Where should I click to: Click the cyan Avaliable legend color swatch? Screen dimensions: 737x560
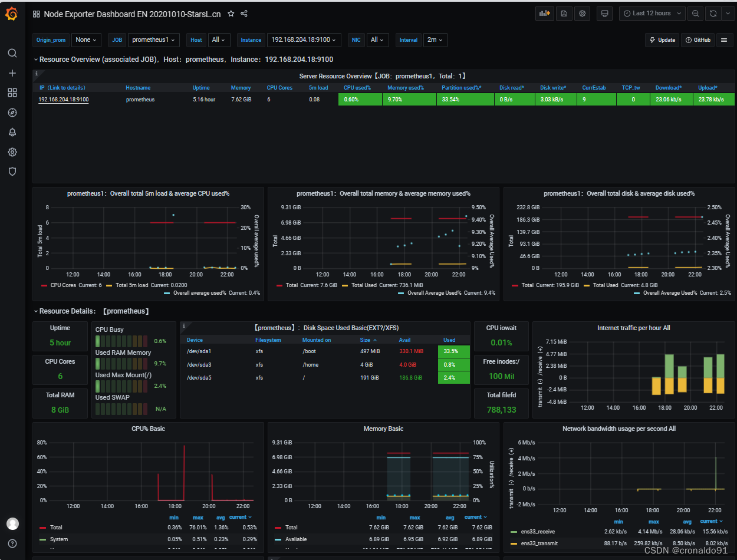click(278, 539)
